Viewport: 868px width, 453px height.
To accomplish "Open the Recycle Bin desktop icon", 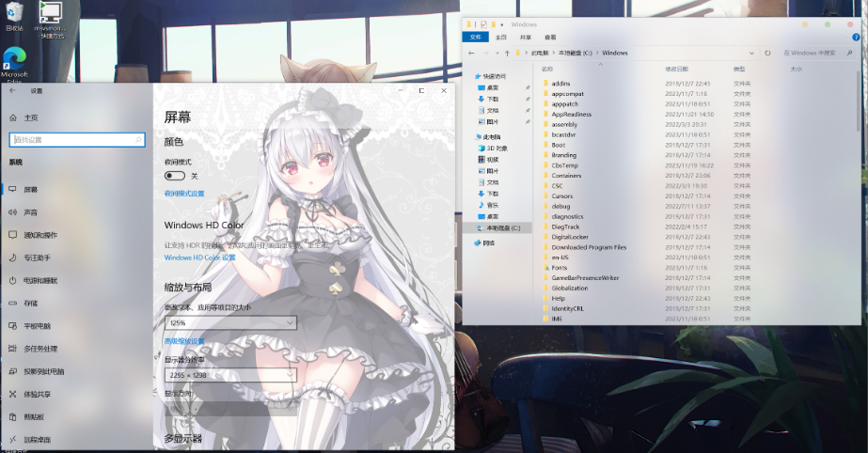I will click(x=15, y=13).
